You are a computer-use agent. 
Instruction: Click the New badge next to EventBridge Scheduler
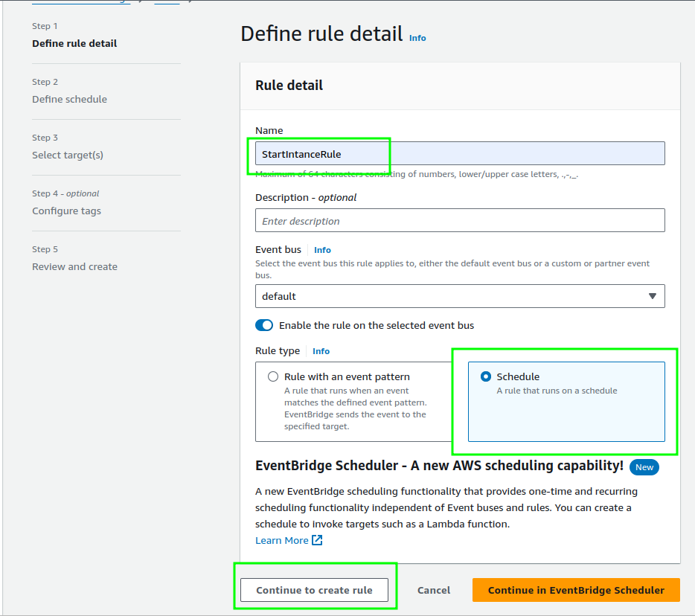click(x=644, y=467)
